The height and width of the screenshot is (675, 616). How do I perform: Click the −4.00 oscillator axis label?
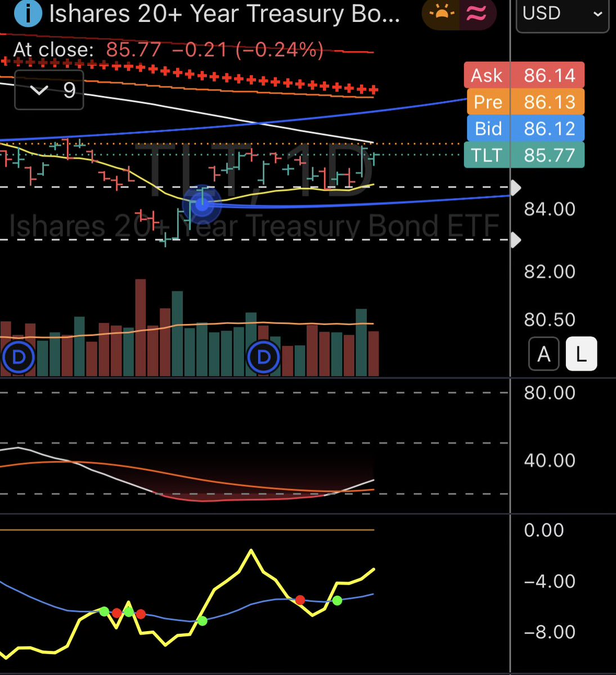(550, 581)
